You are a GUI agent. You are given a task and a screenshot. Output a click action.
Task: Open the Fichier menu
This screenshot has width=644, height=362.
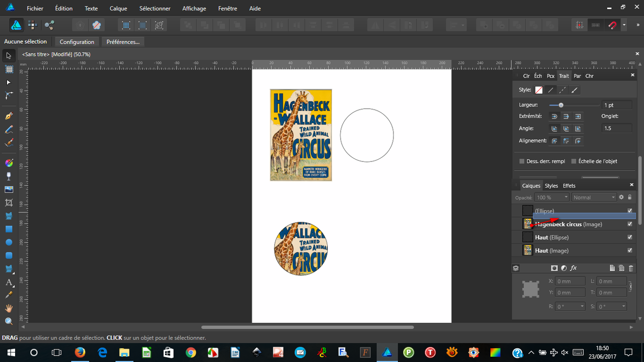pos(35,9)
